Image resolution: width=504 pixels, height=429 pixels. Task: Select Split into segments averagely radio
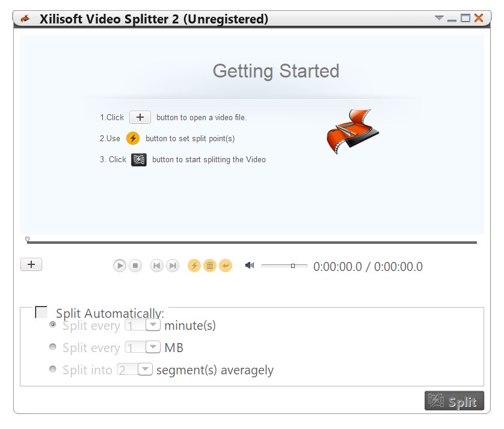(x=52, y=369)
